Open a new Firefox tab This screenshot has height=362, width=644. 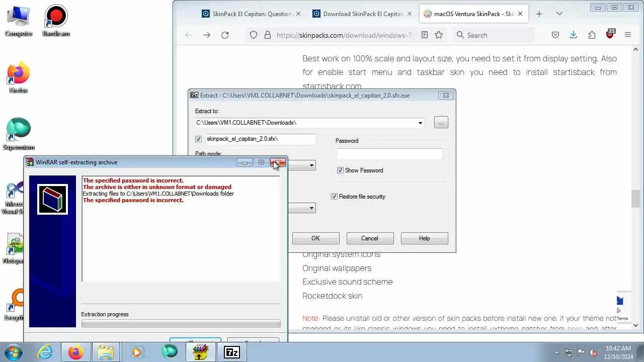(x=539, y=14)
